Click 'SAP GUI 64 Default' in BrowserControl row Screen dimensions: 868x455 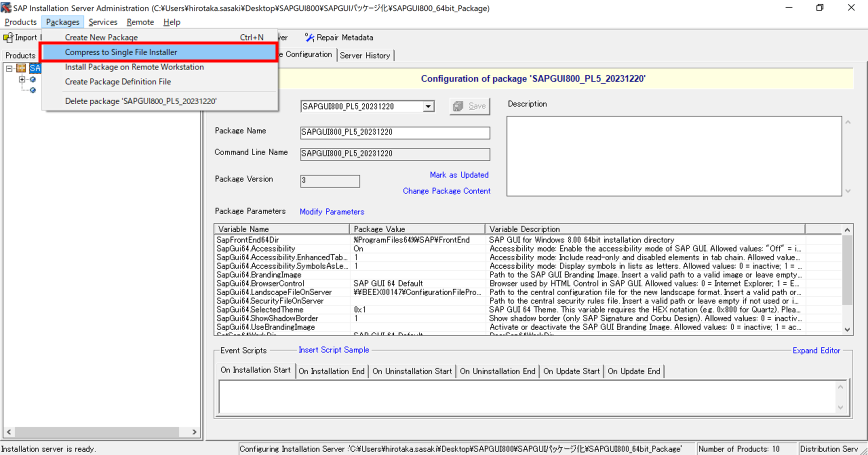tap(388, 283)
